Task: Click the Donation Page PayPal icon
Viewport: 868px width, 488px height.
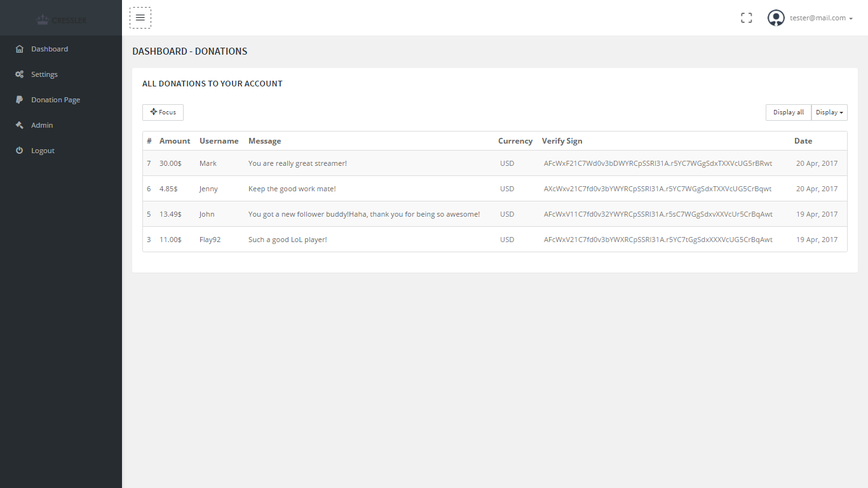Action: pos(20,100)
